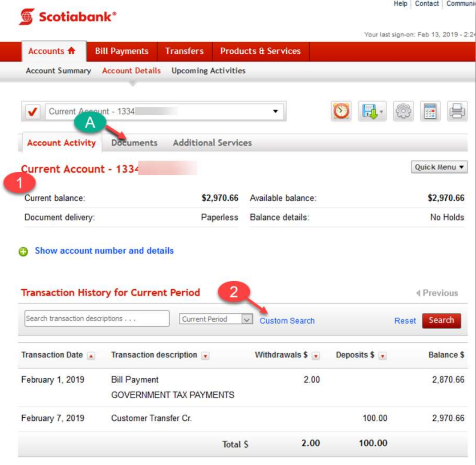
Task: Click the printer icon
Action: pyautogui.click(x=457, y=111)
